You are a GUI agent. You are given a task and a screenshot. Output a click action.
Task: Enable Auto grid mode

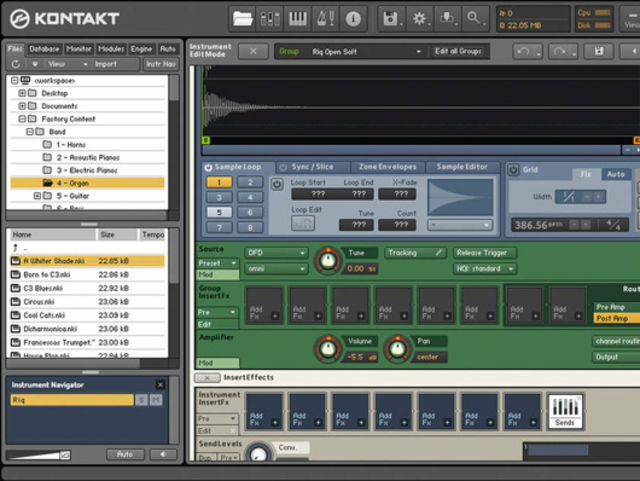pyautogui.click(x=616, y=174)
